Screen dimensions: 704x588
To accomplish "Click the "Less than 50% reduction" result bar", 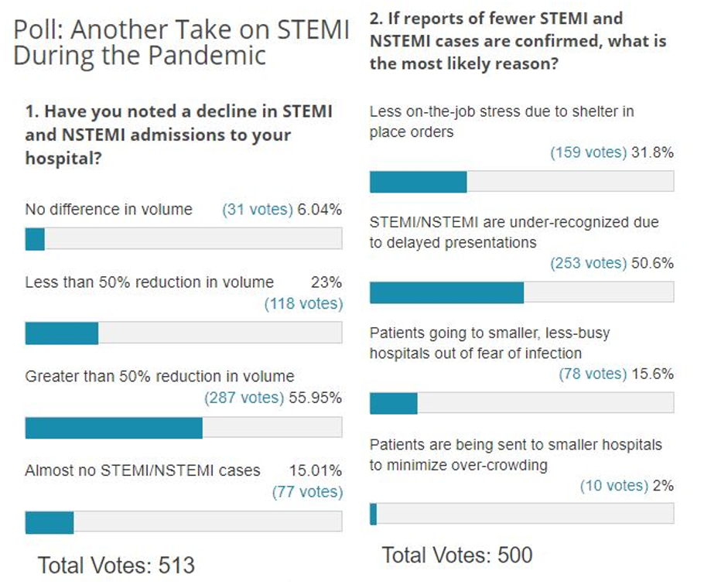I will click(x=183, y=333).
